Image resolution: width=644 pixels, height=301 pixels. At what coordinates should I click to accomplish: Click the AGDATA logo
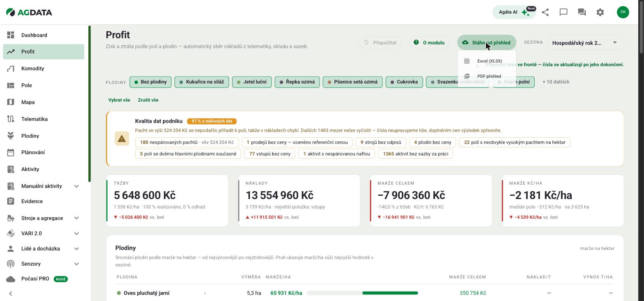[29, 12]
